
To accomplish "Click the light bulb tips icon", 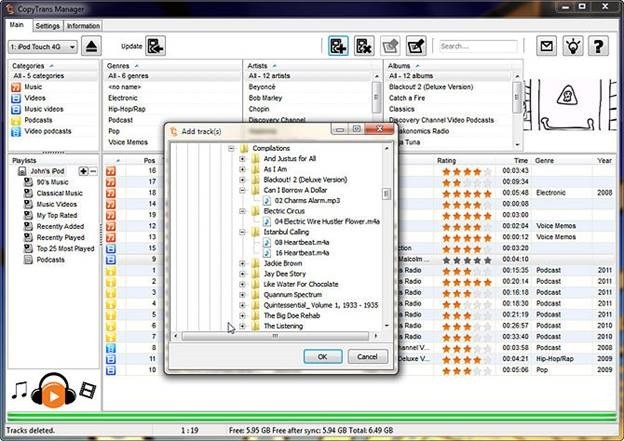I will pyautogui.click(x=573, y=46).
